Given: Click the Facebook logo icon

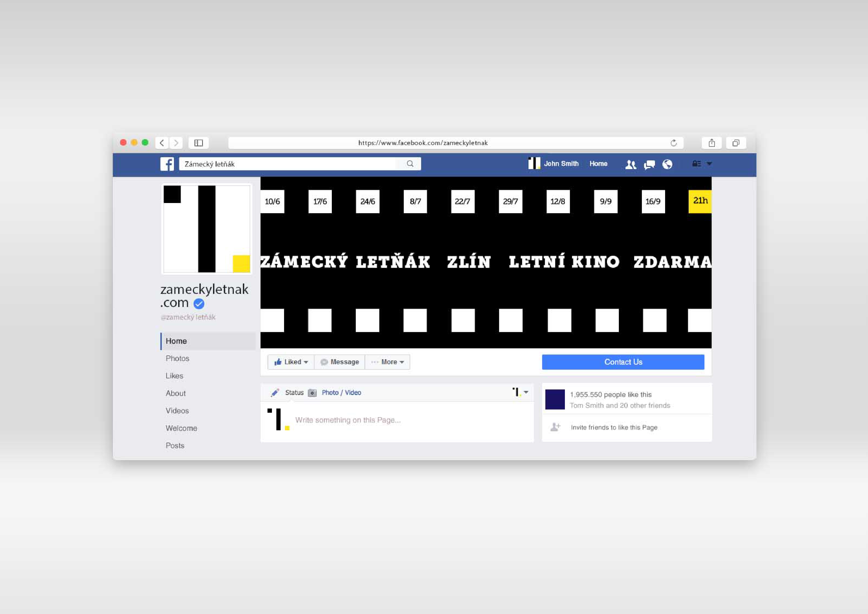Looking at the screenshot, I should pos(167,164).
